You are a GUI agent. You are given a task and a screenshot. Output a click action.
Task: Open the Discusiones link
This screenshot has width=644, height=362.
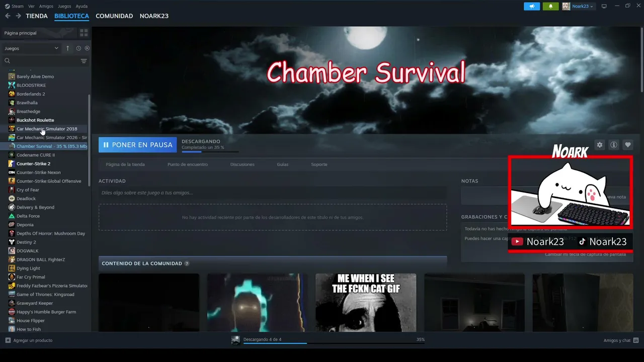click(x=242, y=164)
